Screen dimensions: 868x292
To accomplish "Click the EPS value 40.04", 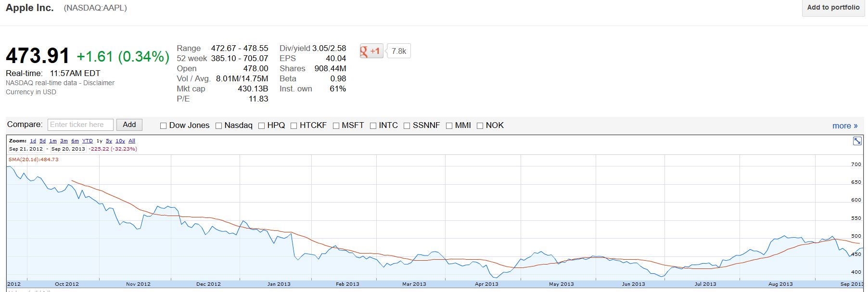I will coord(336,58).
